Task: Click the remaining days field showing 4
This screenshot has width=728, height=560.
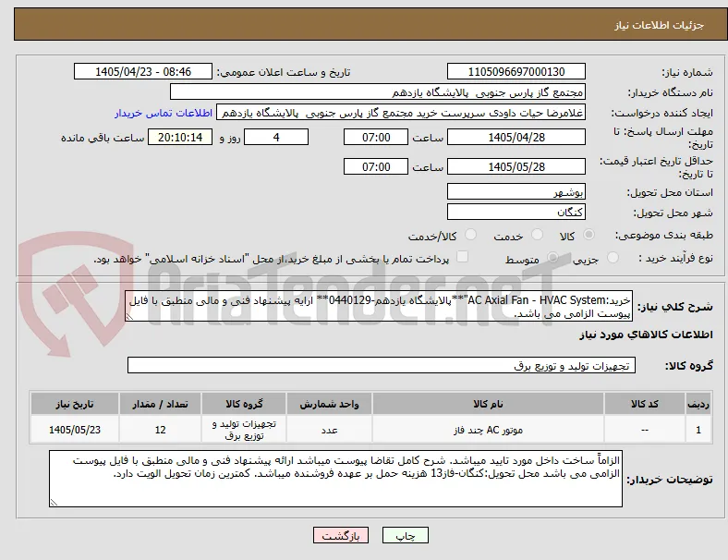Action: (x=276, y=138)
